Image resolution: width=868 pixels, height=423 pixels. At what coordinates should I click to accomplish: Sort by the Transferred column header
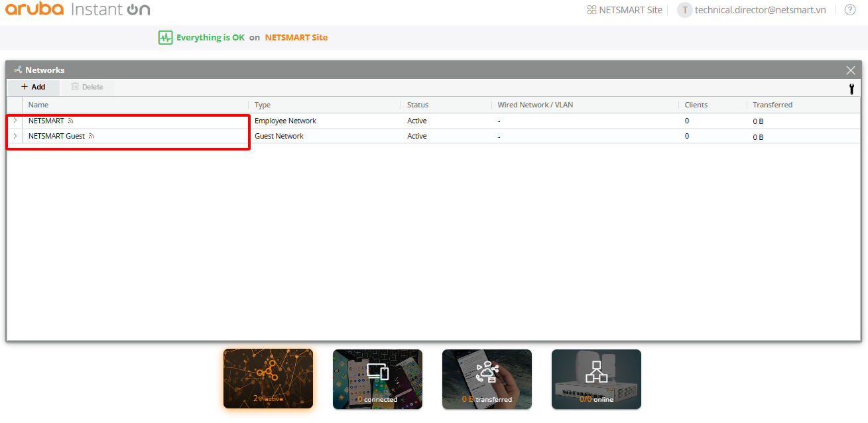coord(773,105)
